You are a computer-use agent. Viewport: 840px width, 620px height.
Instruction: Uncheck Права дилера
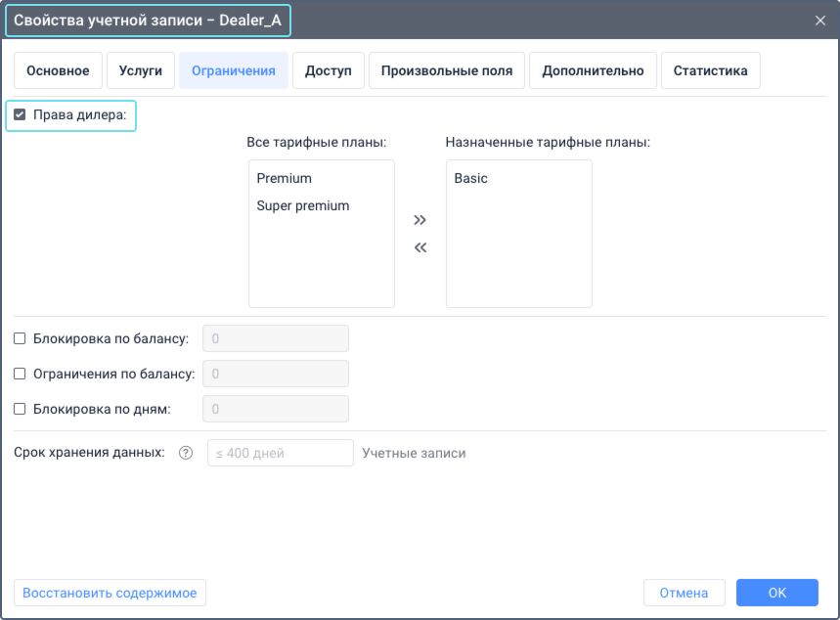(20, 114)
